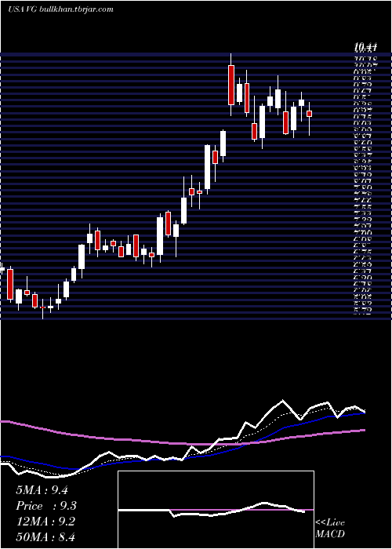Viewport: 392px width, 549px height.
Task: Click the tallest red candlestick at the chart peak
Action: (x=231, y=85)
